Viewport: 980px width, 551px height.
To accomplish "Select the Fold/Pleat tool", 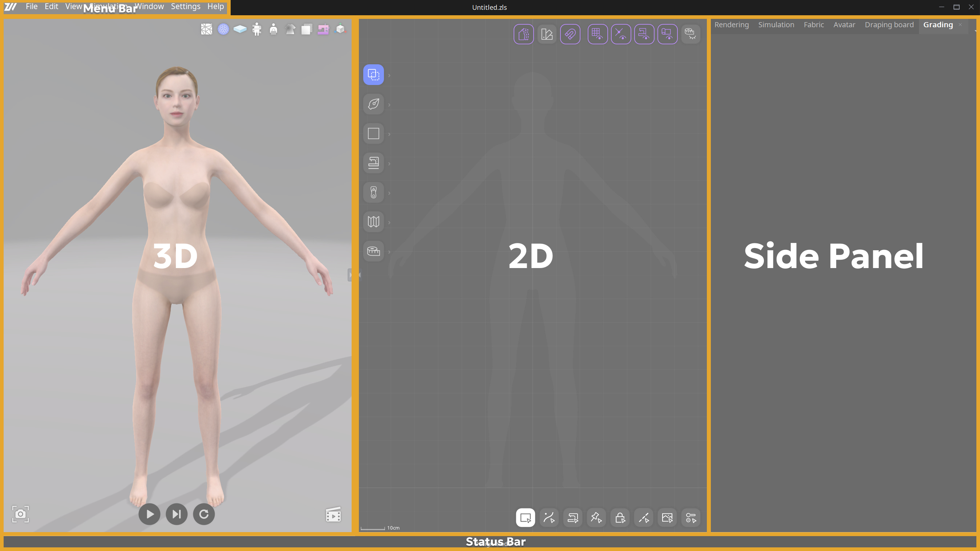I will pos(374,222).
